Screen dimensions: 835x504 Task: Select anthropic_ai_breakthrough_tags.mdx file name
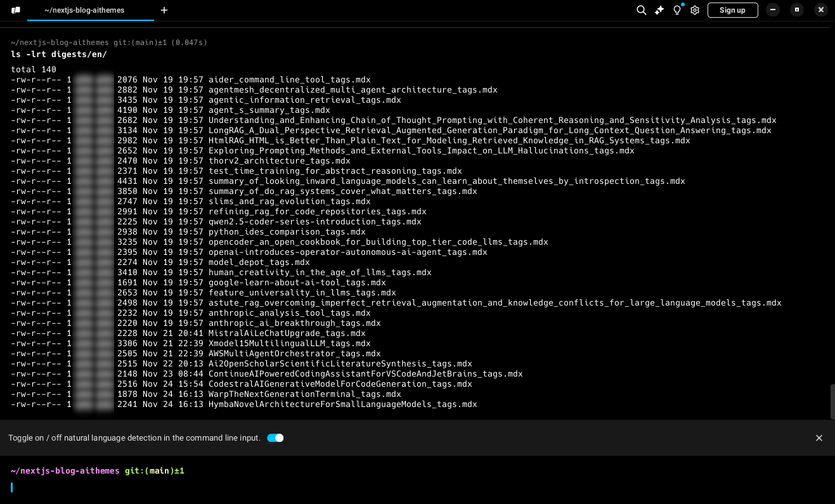tap(295, 323)
